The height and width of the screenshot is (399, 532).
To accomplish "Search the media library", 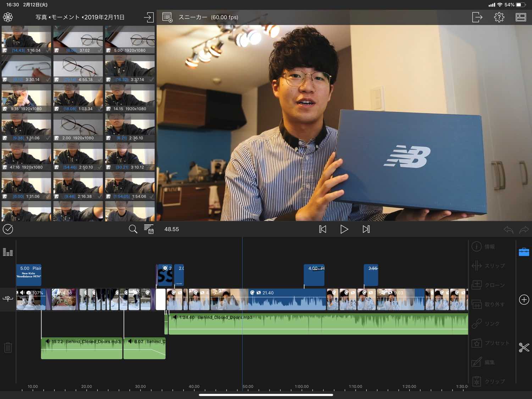I will [133, 229].
